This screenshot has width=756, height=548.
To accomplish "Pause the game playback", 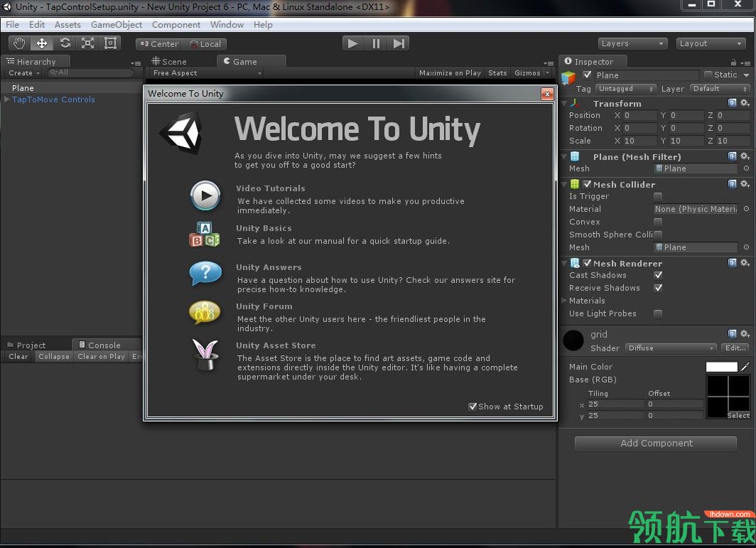I will pos(376,43).
